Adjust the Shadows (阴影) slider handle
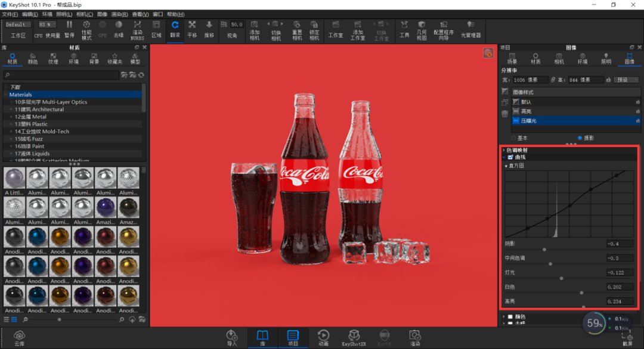The width and height of the screenshot is (644, 349). tap(544, 250)
